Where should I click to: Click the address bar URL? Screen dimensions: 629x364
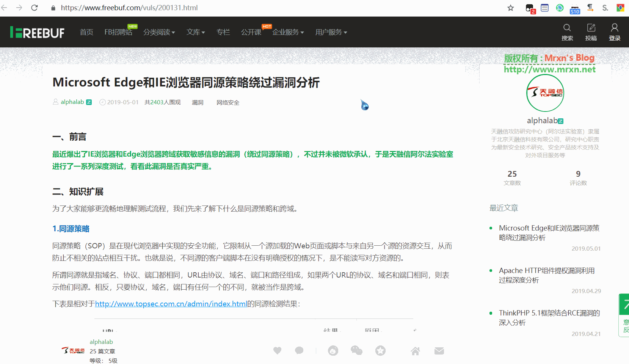point(129,8)
